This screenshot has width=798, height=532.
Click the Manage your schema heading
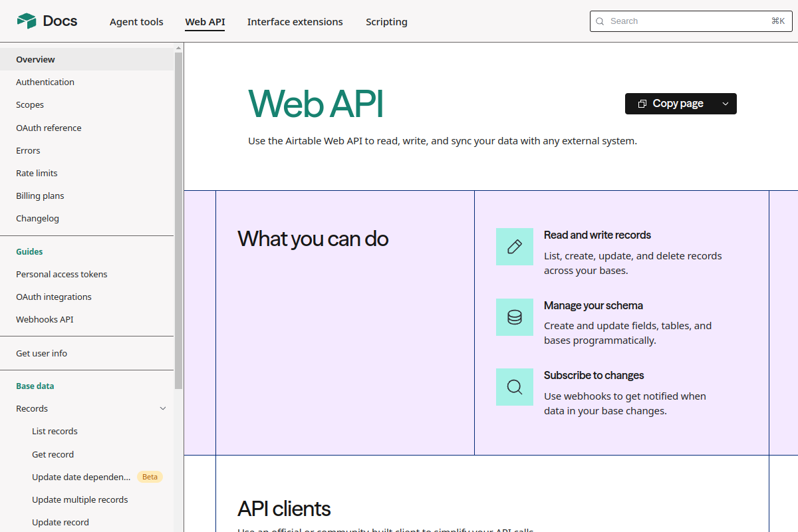[x=593, y=305]
